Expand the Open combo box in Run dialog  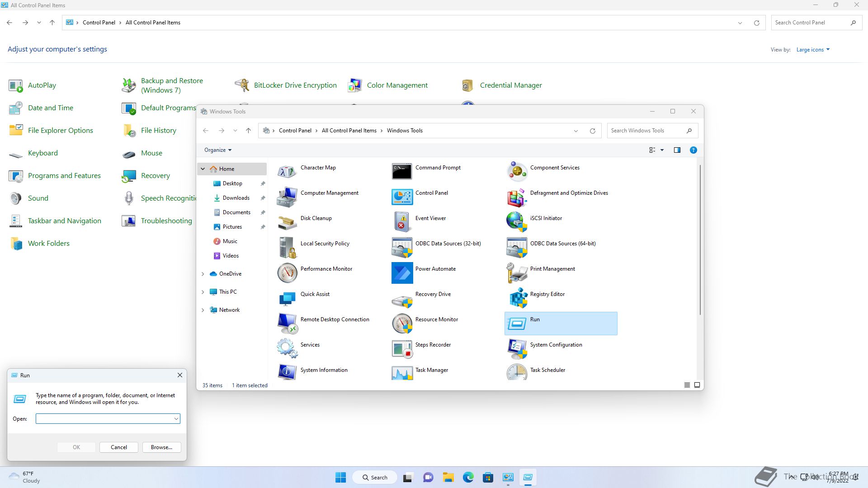click(x=176, y=419)
